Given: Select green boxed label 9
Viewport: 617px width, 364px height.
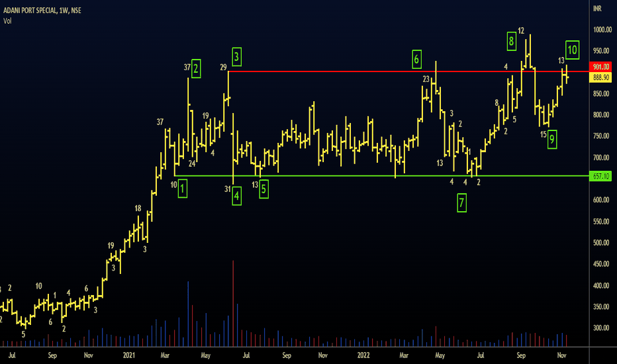Looking at the screenshot, I should click(x=552, y=140).
